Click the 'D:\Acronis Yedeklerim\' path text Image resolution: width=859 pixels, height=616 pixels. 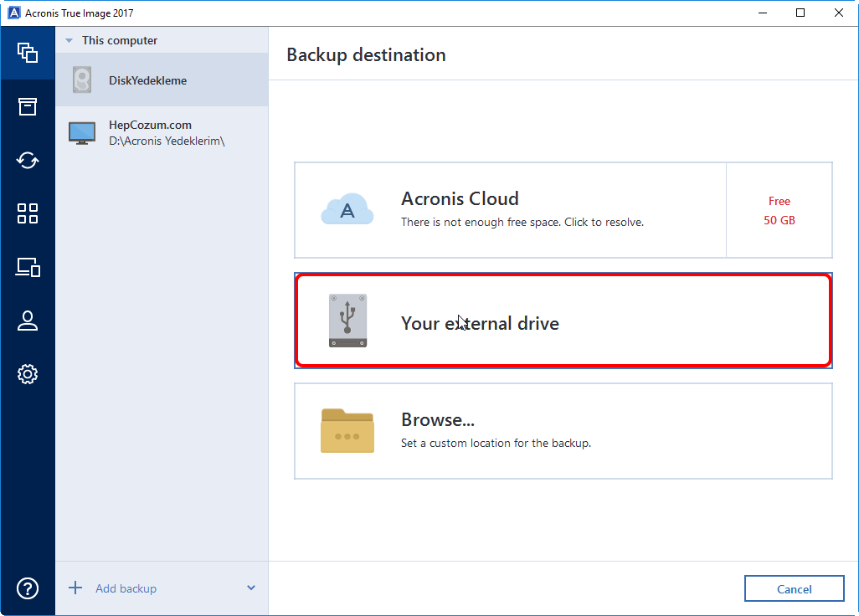(167, 141)
